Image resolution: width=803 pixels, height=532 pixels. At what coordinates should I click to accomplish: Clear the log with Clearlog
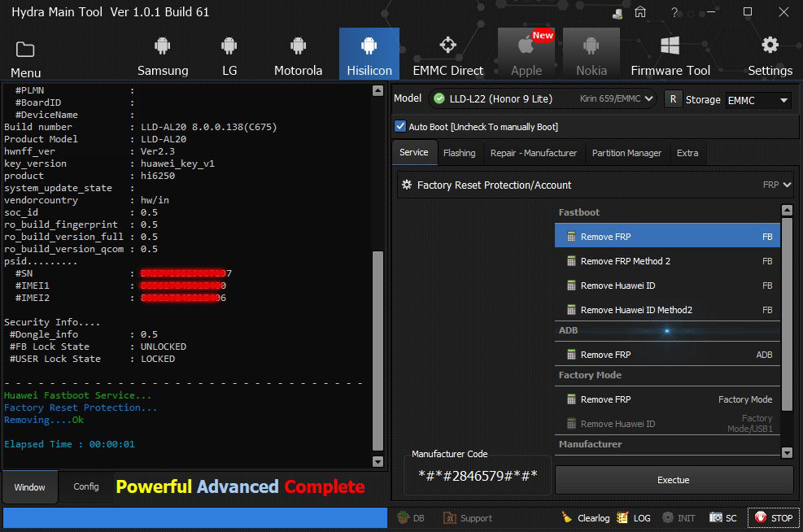pos(585,517)
